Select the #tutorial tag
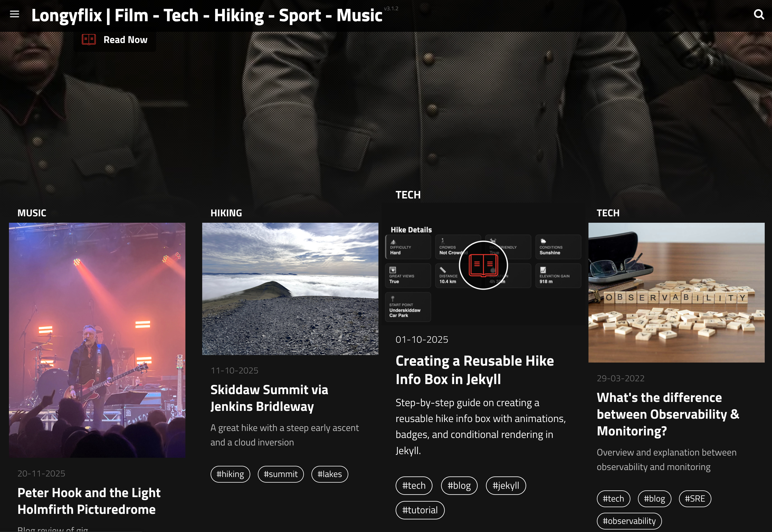 pyautogui.click(x=420, y=510)
